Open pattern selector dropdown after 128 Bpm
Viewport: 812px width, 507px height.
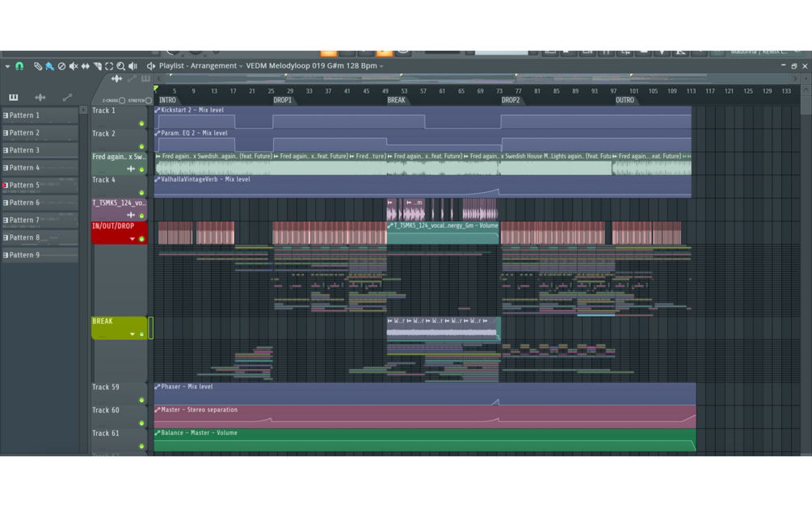coord(381,66)
